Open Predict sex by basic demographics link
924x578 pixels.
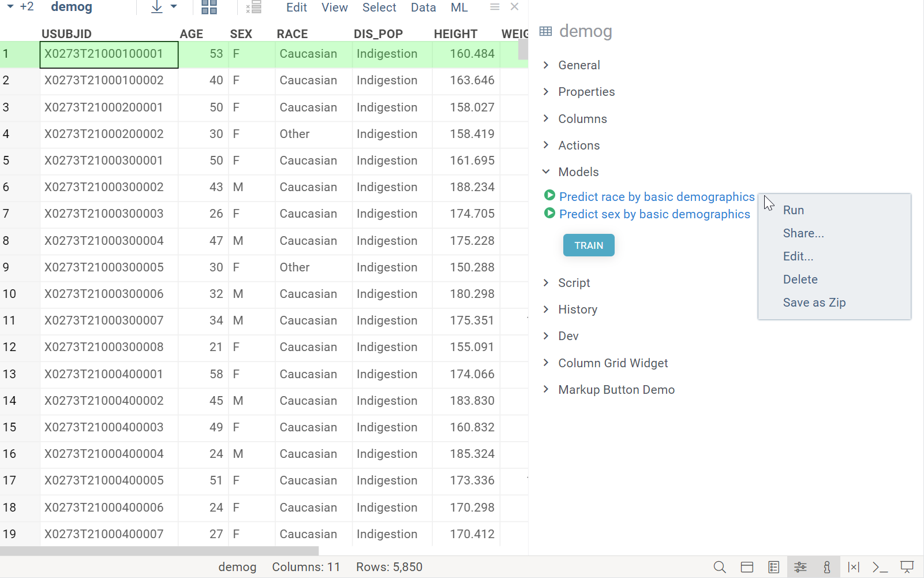[654, 214]
